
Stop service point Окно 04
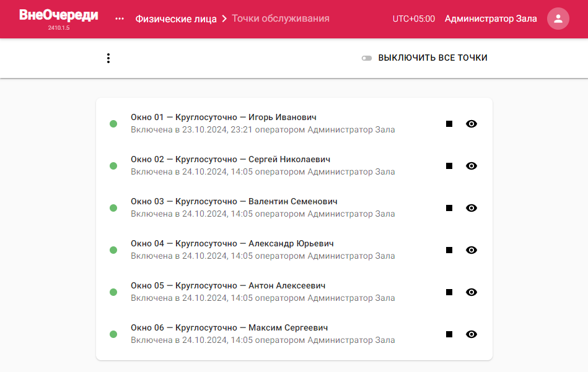pos(449,250)
